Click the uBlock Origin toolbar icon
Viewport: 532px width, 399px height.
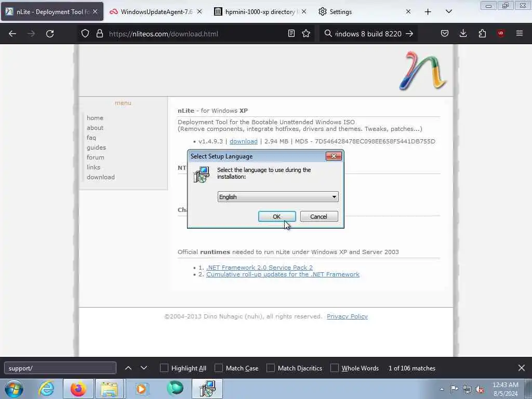[501, 33]
